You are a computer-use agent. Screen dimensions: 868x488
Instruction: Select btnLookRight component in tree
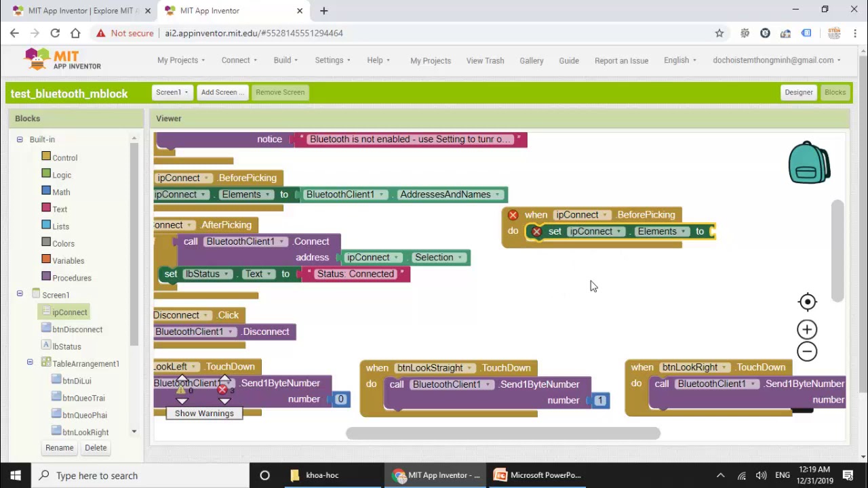(x=85, y=432)
